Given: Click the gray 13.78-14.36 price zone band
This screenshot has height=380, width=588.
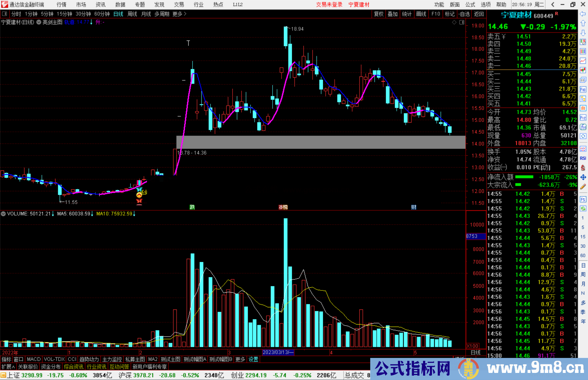Looking at the screenshot, I should click(x=321, y=142).
